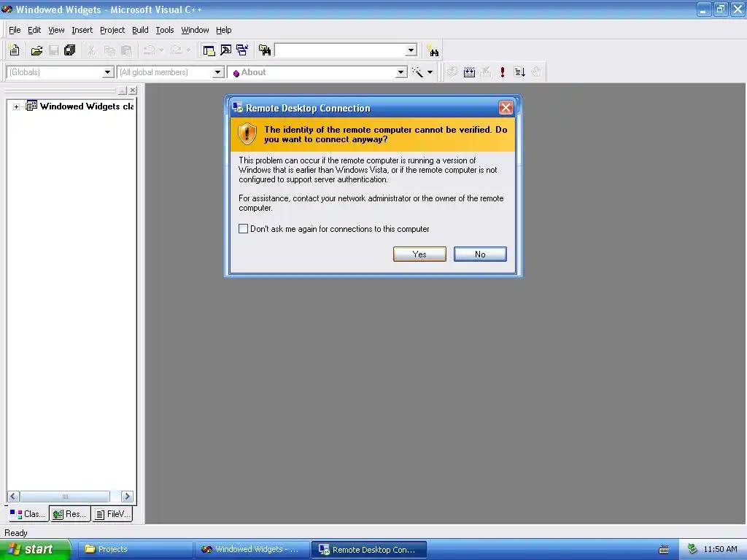Viewport: 747px width, 560px height.
Task: Click No in Remote Desktop dialog
Action: click(480, 254)
